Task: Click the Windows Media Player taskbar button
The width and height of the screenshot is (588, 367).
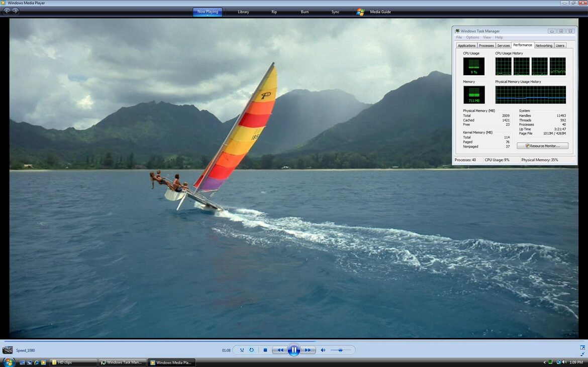Action: [171, 362]
